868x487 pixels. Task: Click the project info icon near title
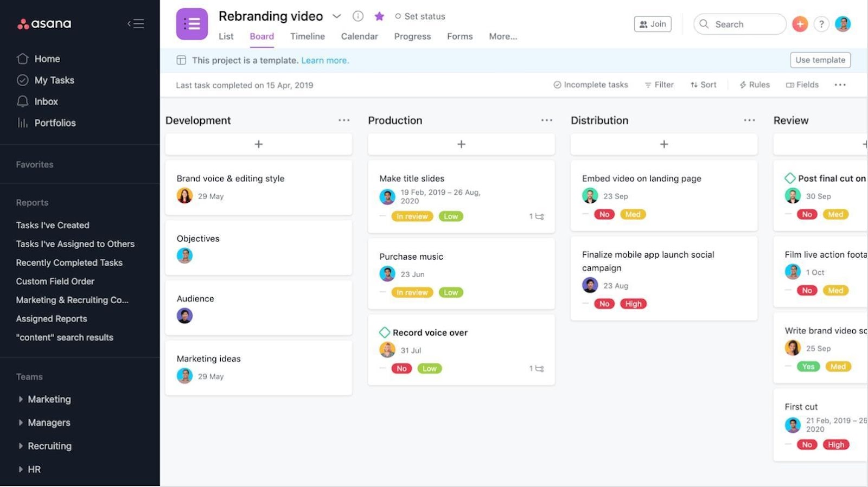click(x=358, y=16)
